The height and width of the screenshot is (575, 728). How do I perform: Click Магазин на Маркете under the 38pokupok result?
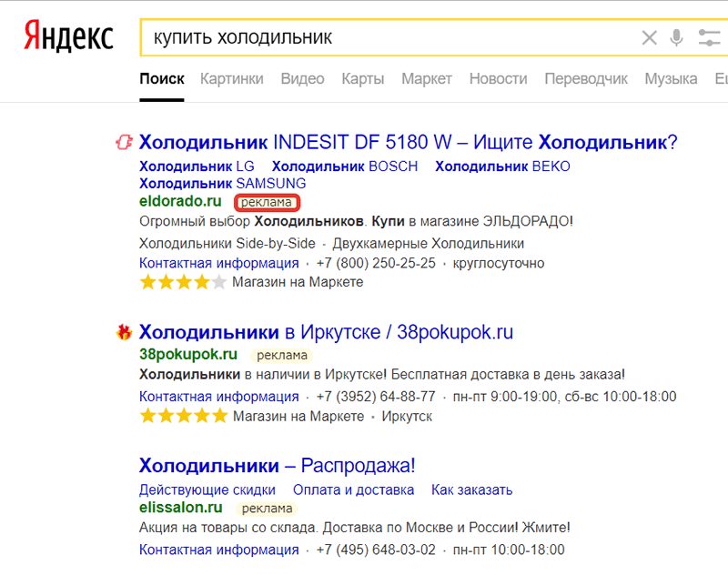coord(298,417)
